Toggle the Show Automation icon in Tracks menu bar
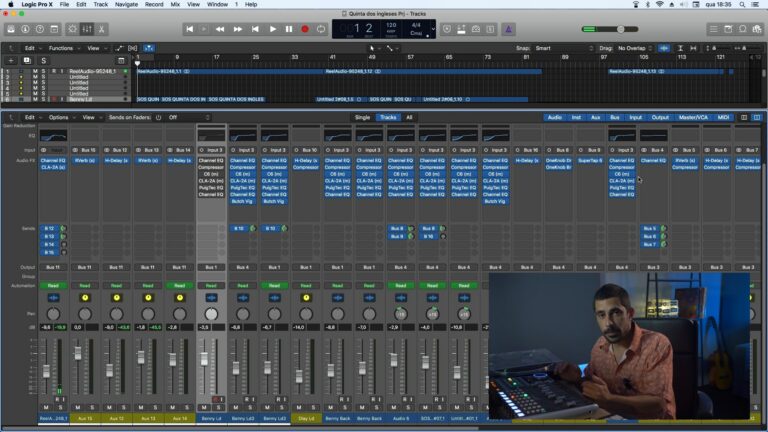 click(119, 48)
